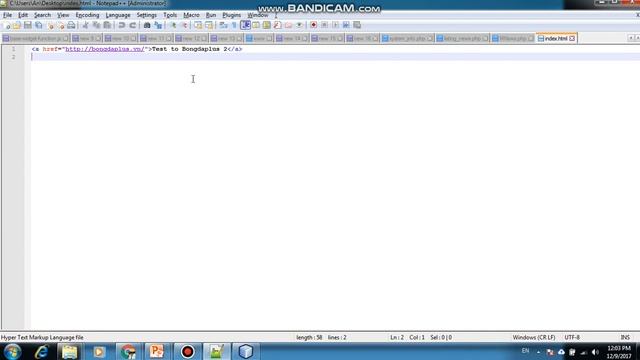Copy the selection using the toolbar Copy icon
This screenshot has width=640, height=360.
(x=96, y=25)
